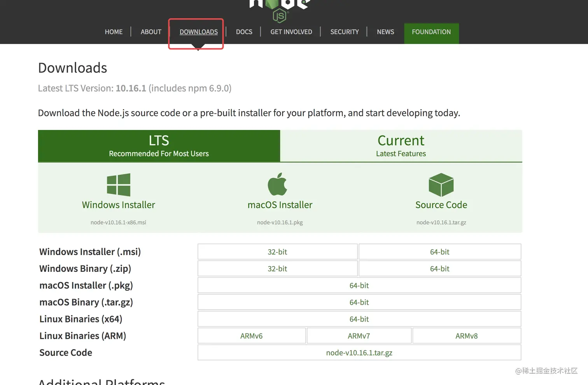The height and width of the screenshot is (385, 588).
Task: Download Linux Binaries ARMv8
Action: point(467,336)
